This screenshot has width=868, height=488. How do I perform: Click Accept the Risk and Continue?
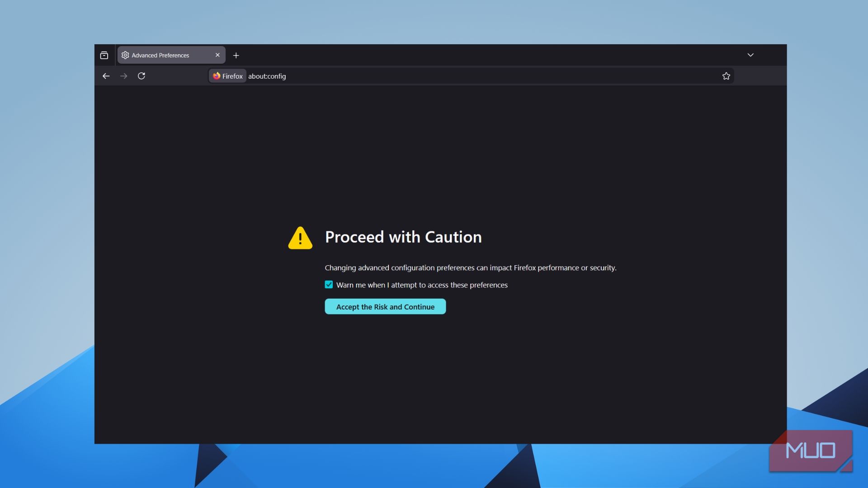(x=385, y=306)
